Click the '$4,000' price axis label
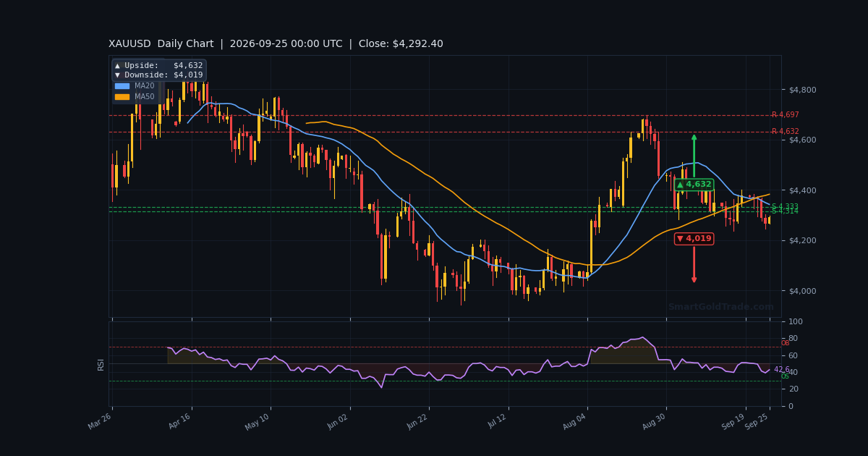Image resolution: width=868 pixels, height=456 pixels. [802, 291]
